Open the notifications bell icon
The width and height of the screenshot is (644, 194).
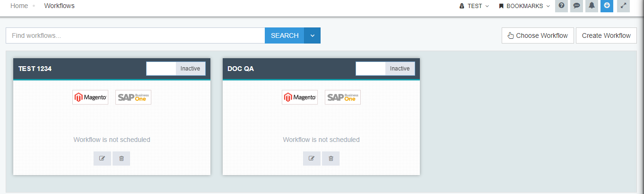coord(592,6)
